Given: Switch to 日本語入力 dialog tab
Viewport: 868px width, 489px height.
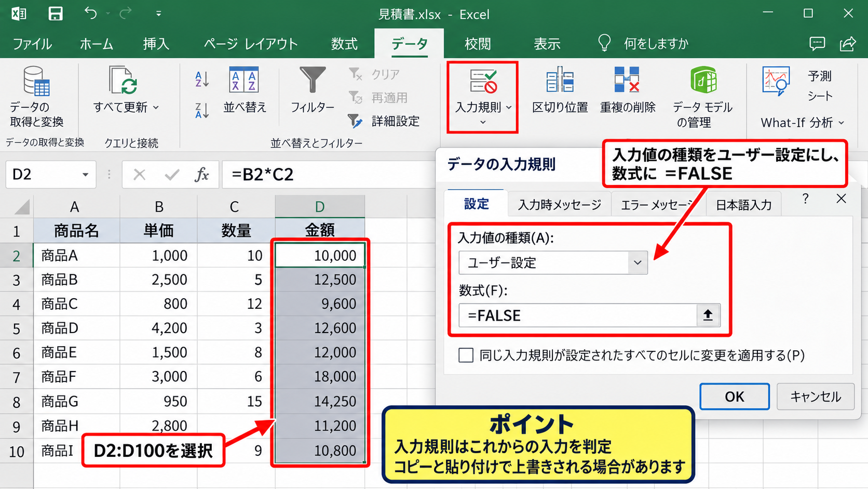Looking at the screenshot, I should pos(744,205).
